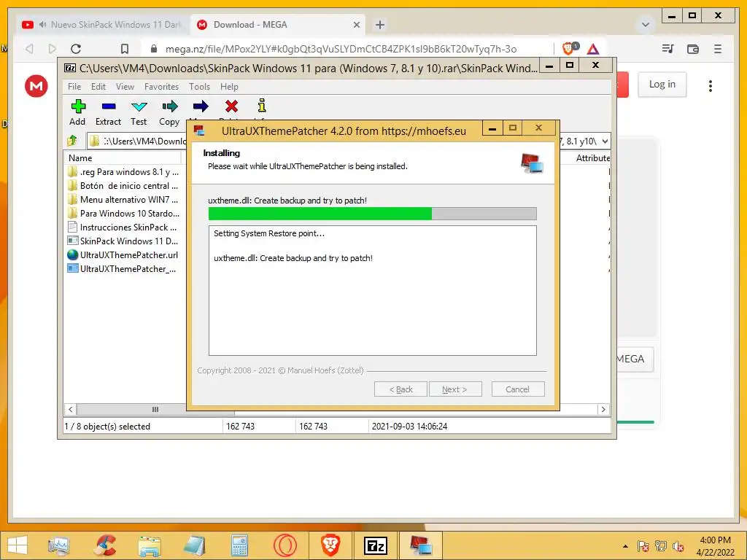Close the Download - MEGA tab

(x=356, y=25)
